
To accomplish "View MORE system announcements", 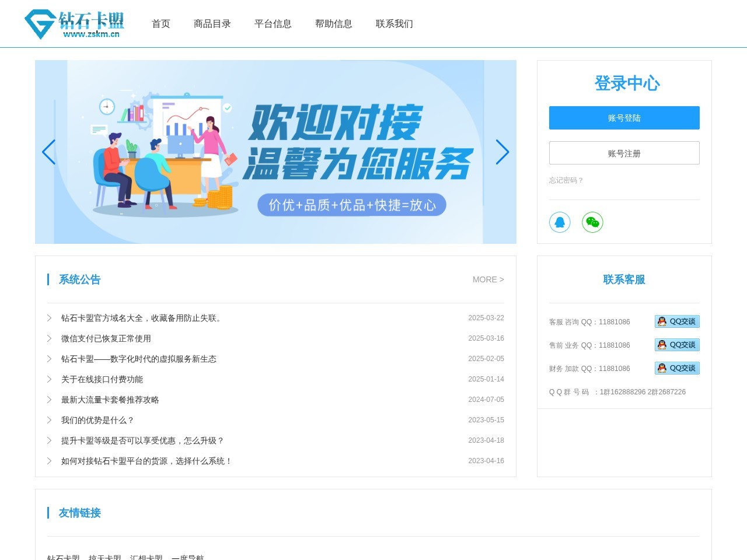I will pyautogui.click(x=488, y=279).
